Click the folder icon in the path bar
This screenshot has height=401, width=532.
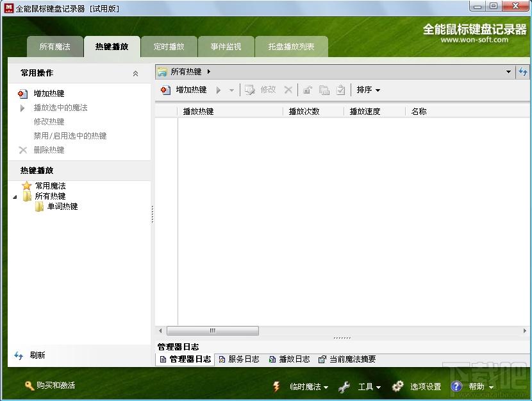[x=162, y=72]
